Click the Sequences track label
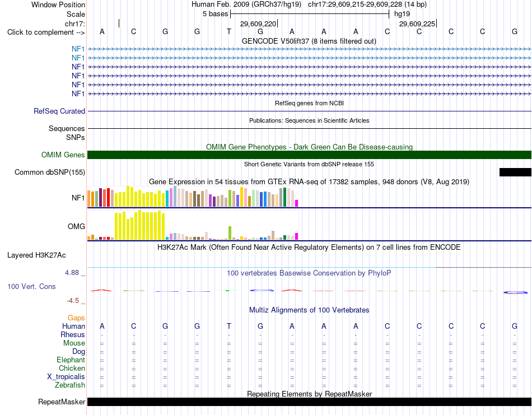Image resolution: width=532 pixels, height=415 pixels. [x=67, y=129]
